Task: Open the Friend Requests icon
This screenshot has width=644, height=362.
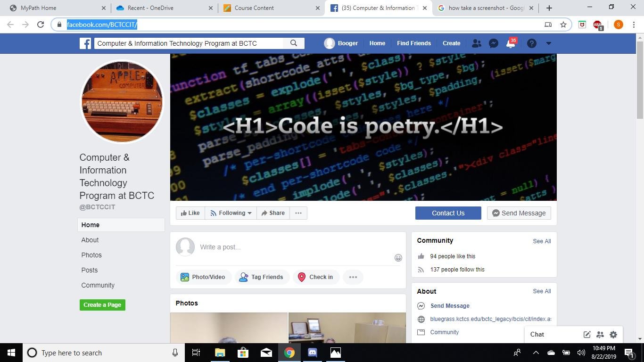Action: 477,43
